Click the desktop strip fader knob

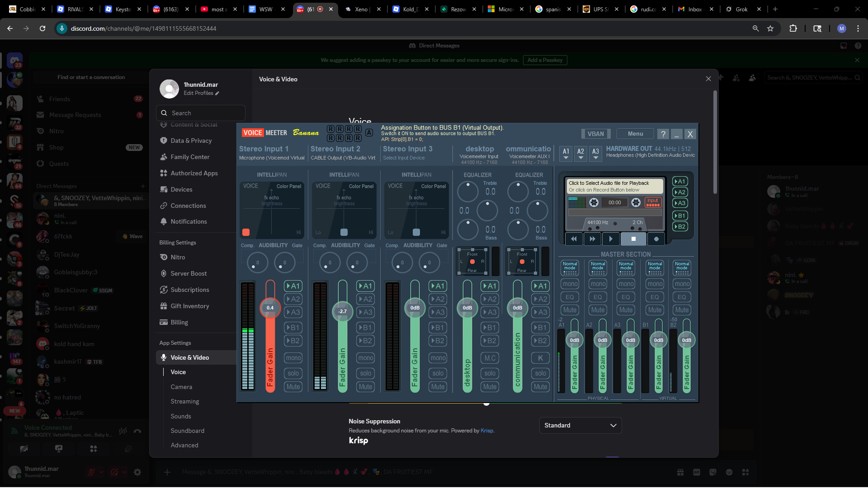point(467,308)
